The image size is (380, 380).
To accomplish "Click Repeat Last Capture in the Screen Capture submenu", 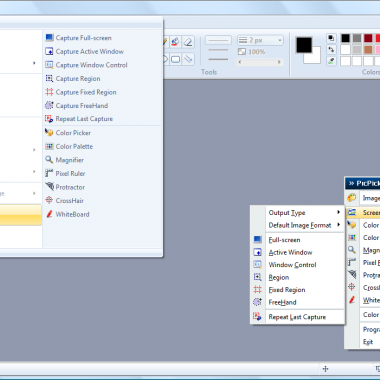I will point(297,317).
